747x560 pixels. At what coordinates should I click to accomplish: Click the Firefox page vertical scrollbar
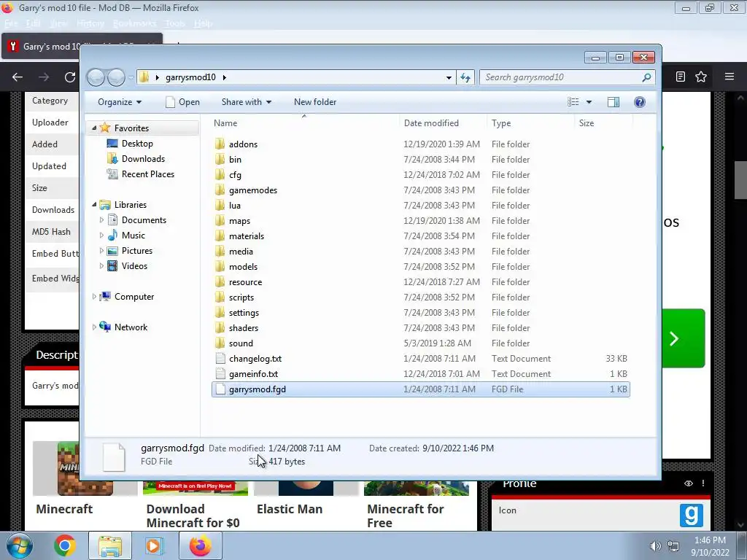tap(740, 179)
